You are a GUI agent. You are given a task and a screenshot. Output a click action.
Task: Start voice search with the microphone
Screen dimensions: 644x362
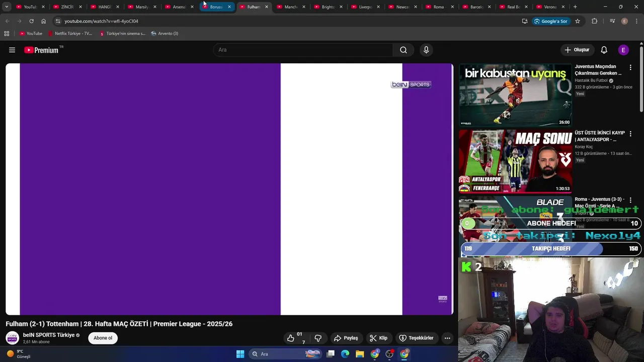[426, 50]
